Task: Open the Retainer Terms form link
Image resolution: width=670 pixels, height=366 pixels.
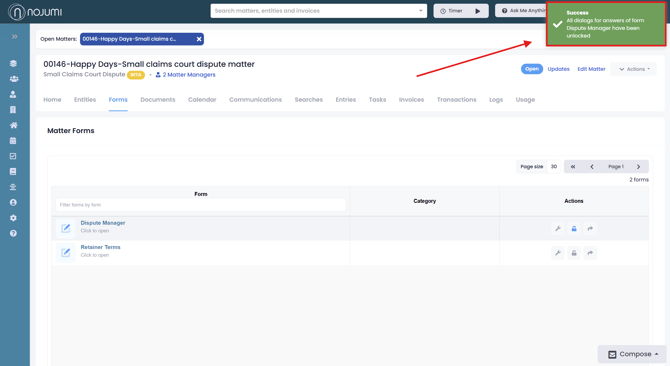Action: tap(100, 247)
